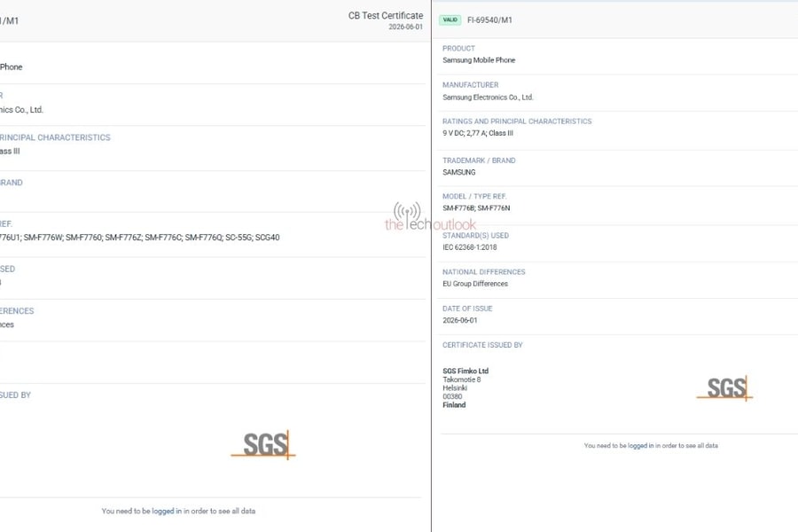Click the 'MODEL / TYPE REF.' label in right panel

475,197
